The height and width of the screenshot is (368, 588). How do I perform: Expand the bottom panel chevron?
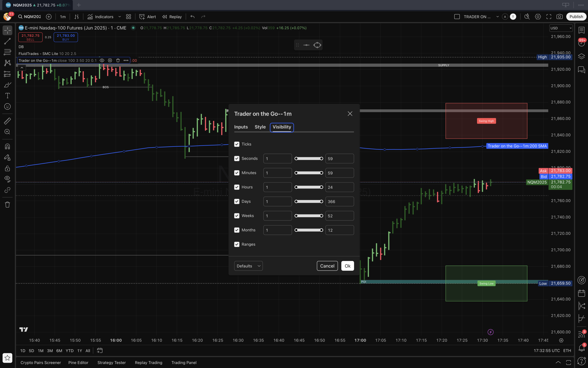[x=558, y=362]
